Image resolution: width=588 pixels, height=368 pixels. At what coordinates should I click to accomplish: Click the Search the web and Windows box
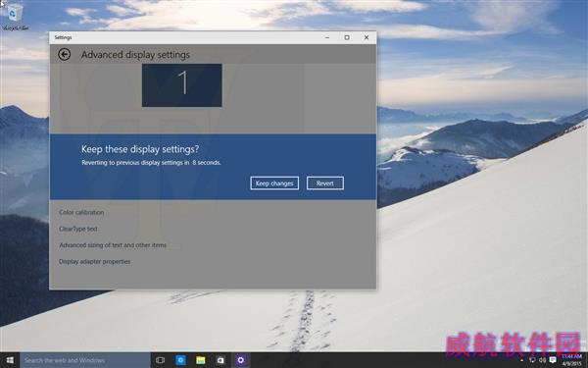pyautogui.click(x=85, y=360)
